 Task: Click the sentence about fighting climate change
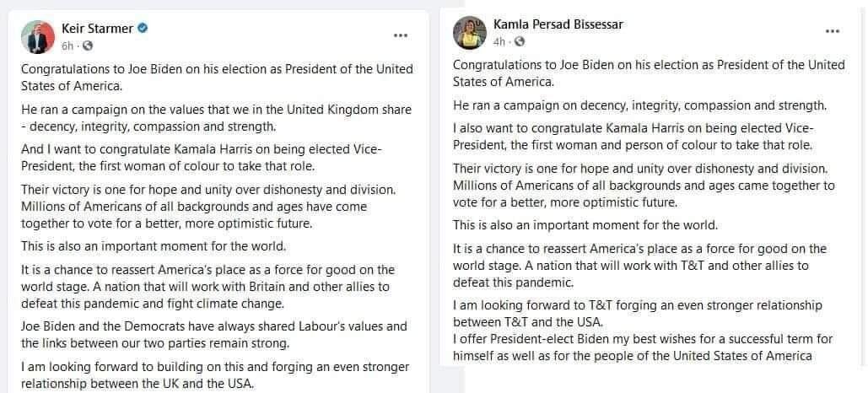pyautogui.click(x=205, y=295)
